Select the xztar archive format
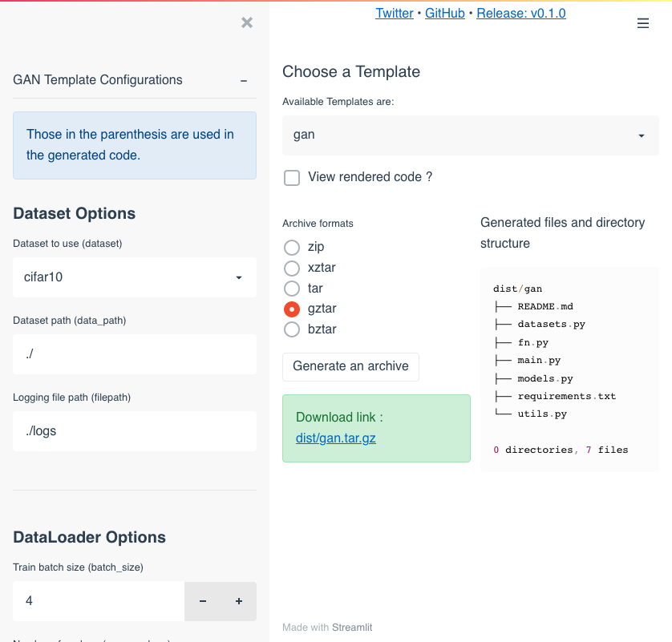The image size is (672, 642). 292,268
